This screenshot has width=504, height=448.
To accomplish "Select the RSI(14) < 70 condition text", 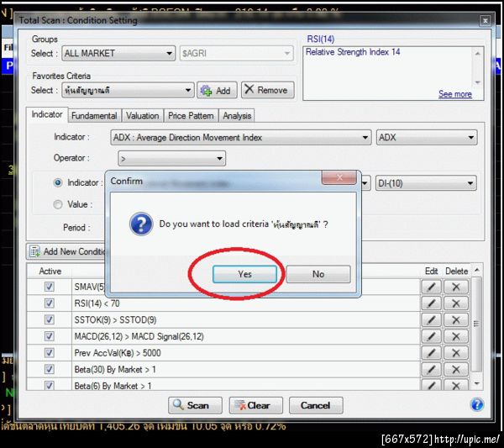I will coord(97,303).
